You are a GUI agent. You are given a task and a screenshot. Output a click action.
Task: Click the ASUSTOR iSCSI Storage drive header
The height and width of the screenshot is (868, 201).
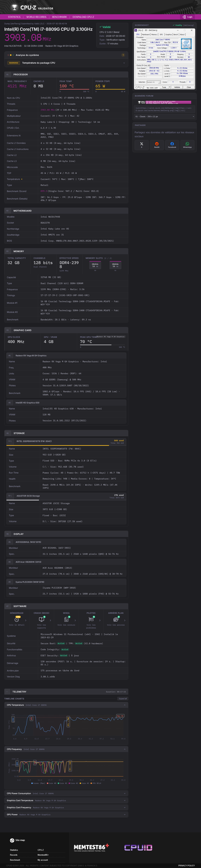66,496
